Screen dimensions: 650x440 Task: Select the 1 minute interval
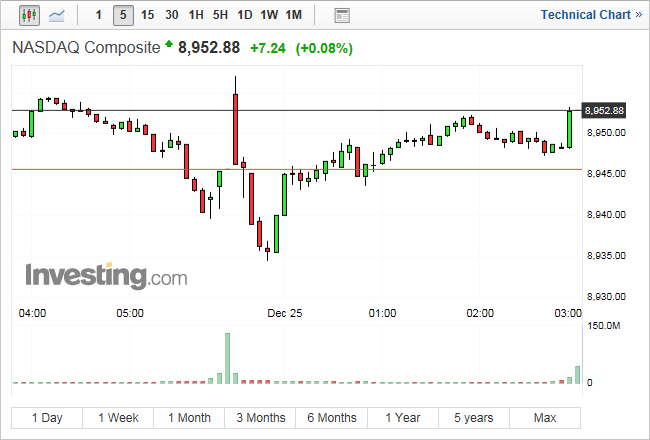coord(99,15)
